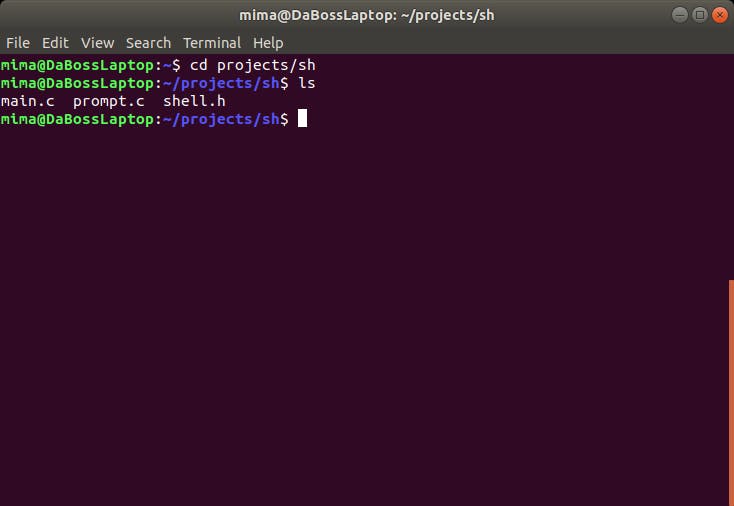Screen dimensions: 734x506
Task: Click the white block cursor at prompt
Action: [302, 118]
